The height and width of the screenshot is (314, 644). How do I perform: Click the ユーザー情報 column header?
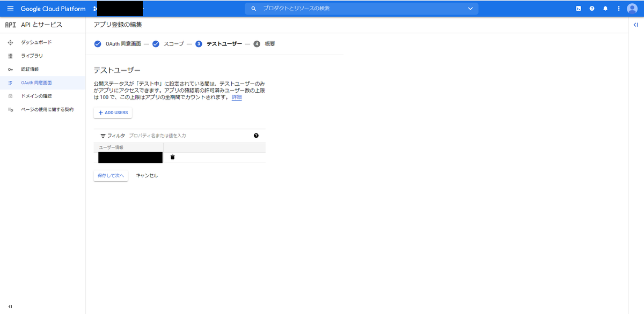point(111,147)
